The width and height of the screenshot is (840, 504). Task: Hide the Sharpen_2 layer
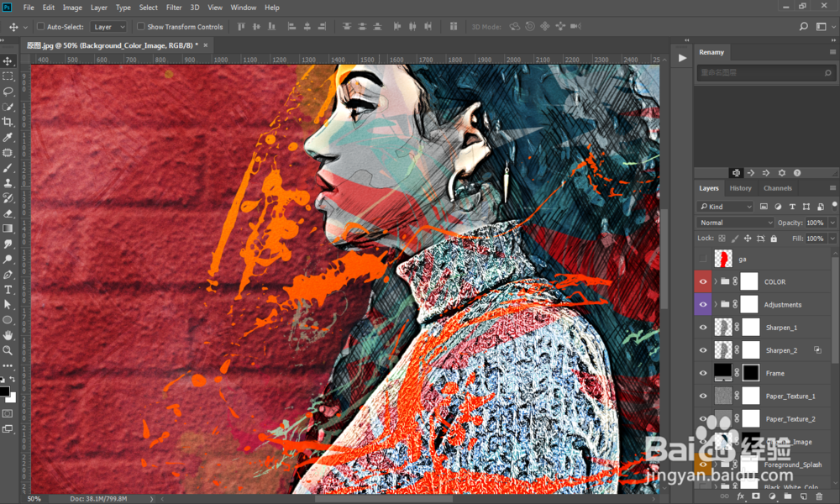pyautogui.click(x=703, y=350)
